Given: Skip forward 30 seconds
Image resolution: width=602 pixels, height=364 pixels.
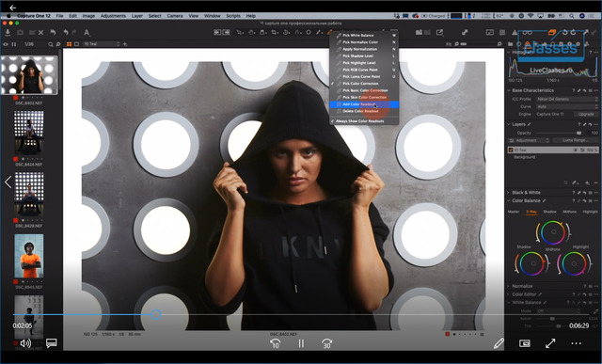Looking at the screenshot, I should point(326,343).
